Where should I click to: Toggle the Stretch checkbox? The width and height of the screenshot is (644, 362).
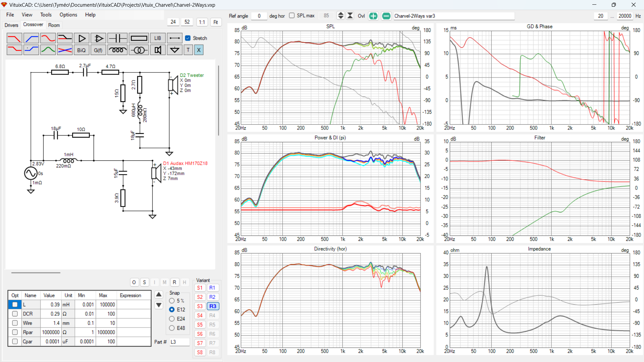click(188, 38)
